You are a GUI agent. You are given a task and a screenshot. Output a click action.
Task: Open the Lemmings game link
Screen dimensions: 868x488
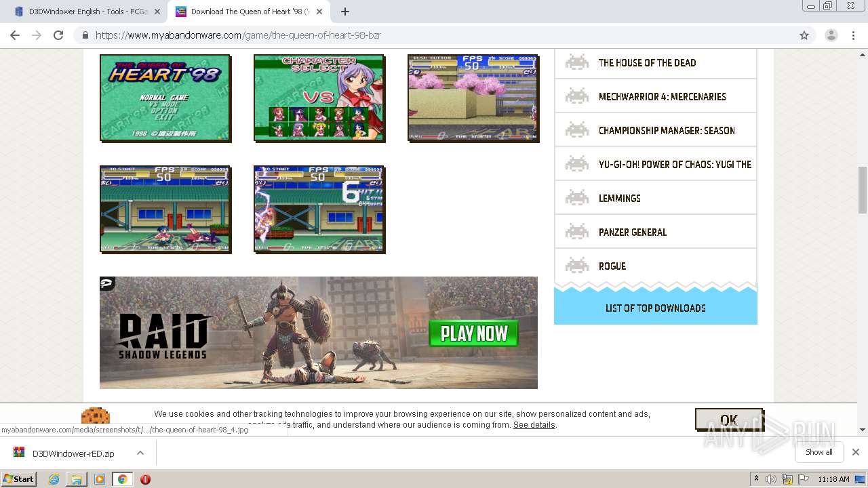[x=619, y=199]
